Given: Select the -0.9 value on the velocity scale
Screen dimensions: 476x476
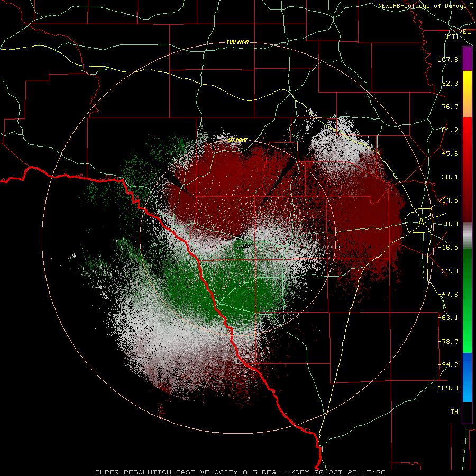Looking at the screenshot, I should (450, 224).
